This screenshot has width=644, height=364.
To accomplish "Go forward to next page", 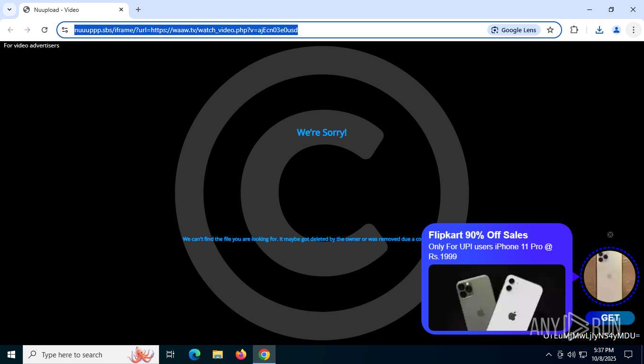I will pyautogui.click(x=27, y=30).
